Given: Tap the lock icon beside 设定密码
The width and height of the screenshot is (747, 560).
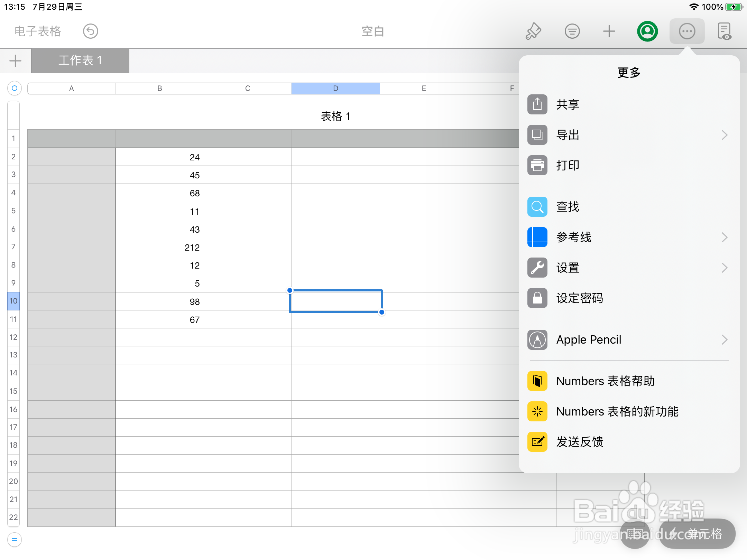Looking at the screenshot, I should pyautogui.click(x=537, y=298).
